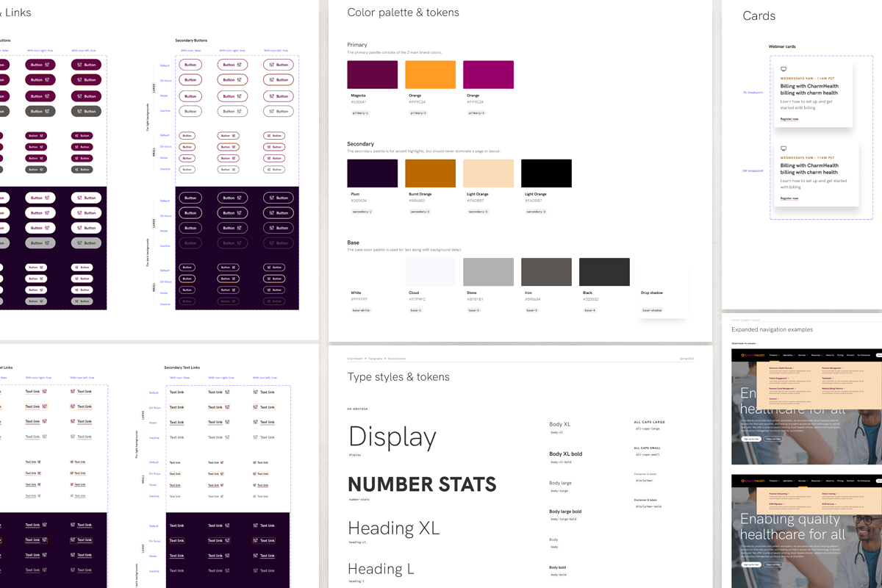882x588 pixels.
Task: Click the monitor icon on the SM breakpoint webinar card
Action: click(784, 147)
